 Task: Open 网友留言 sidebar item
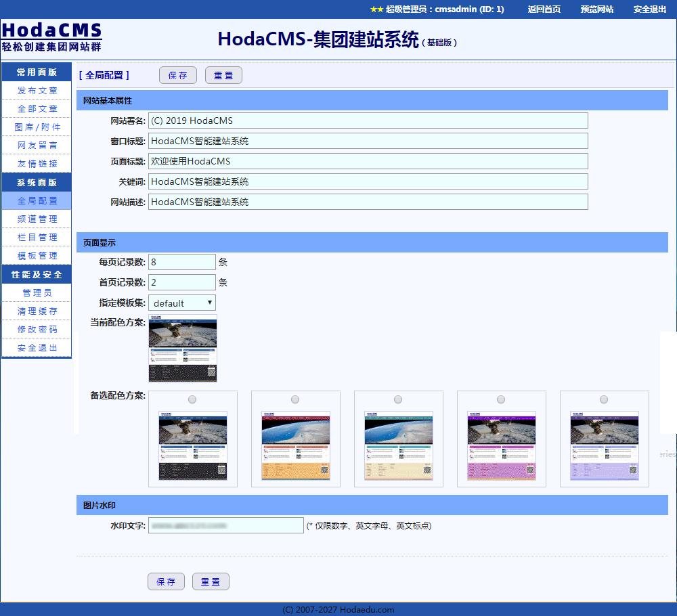pos(37,146)
